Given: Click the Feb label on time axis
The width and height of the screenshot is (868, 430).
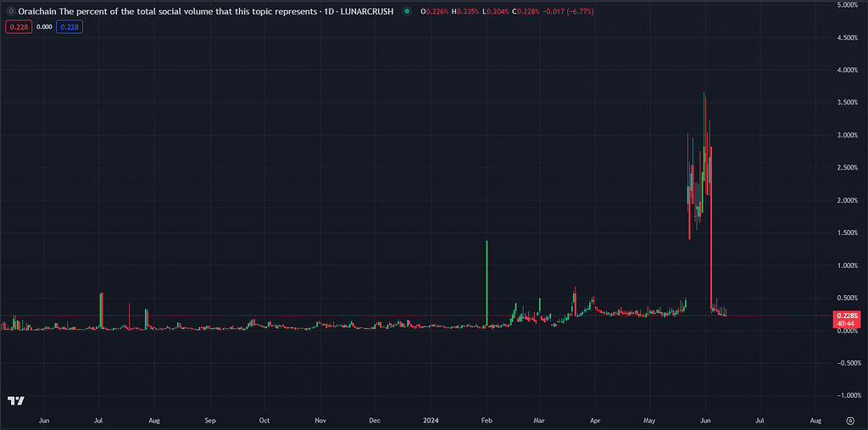Looking at the screenshot, I should (487, 421).
